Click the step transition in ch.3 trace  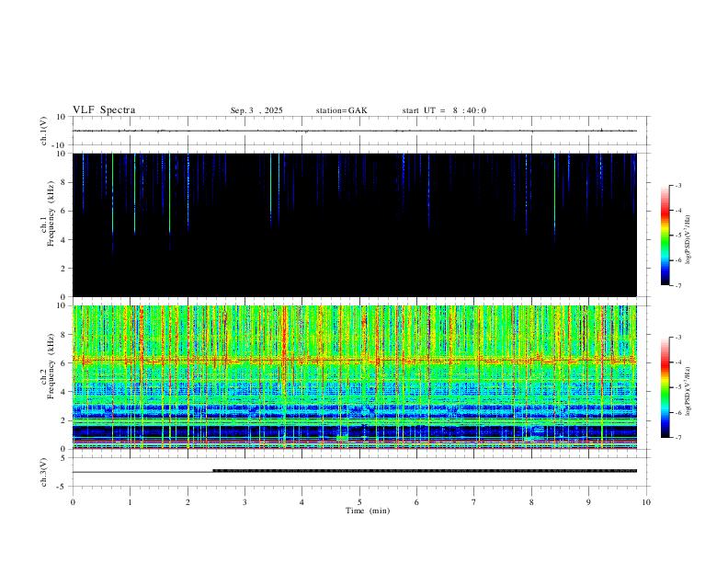pyautogui.click(x=213, y=471)
